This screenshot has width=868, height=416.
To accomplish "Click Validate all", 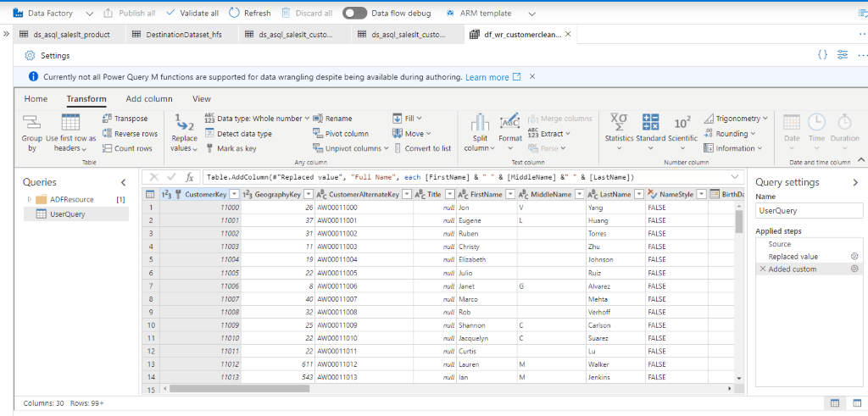I will coord(192,13).
